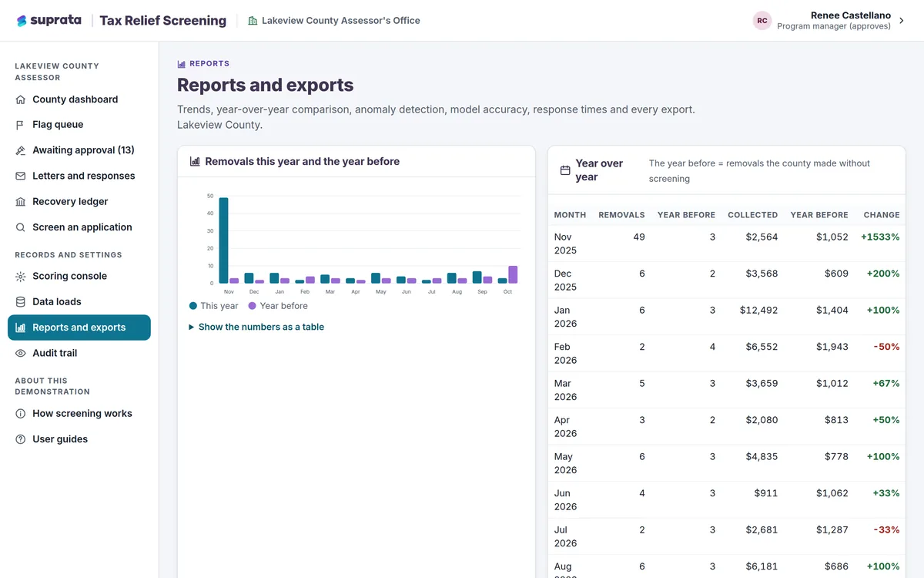Viewport: 924px width, 578px height.
Task: Click the Flag queue flag icon
Action: [21, 125]
